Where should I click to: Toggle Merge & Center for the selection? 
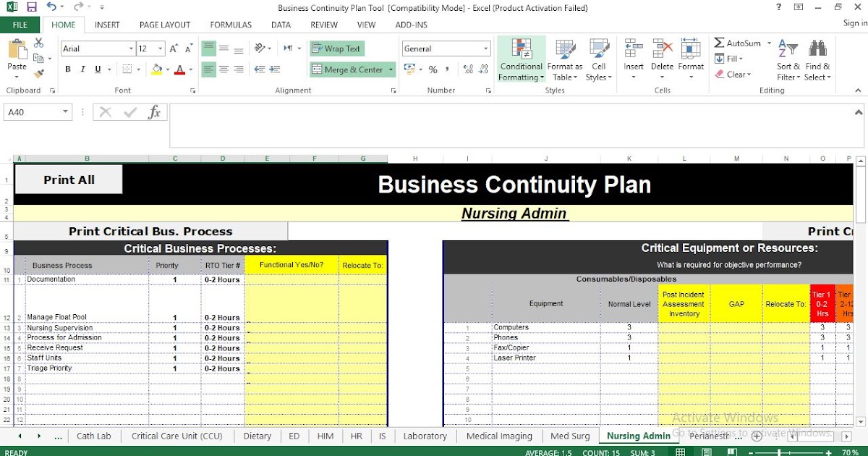[x=348, y=69]
